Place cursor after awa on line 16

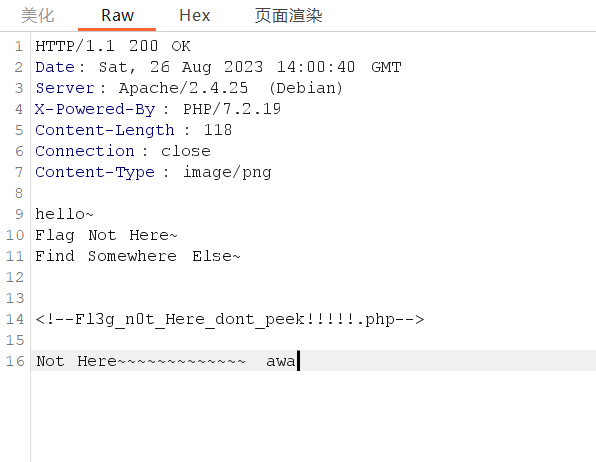[x=297, y=361]
